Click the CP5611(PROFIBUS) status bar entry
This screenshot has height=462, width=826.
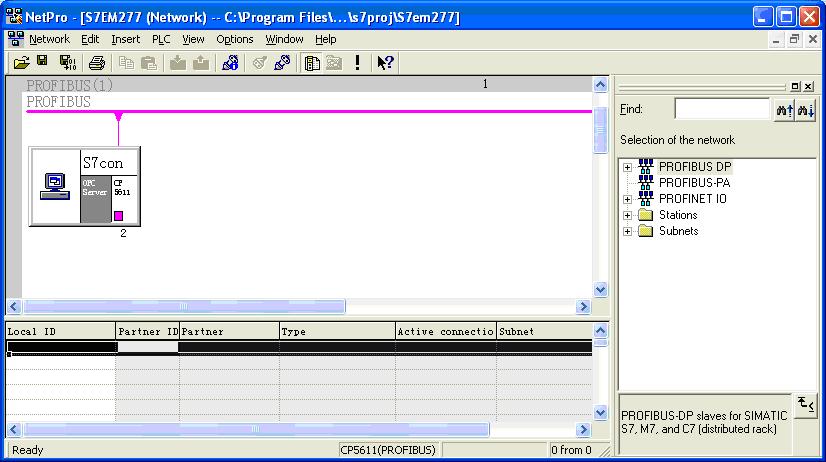388,450
